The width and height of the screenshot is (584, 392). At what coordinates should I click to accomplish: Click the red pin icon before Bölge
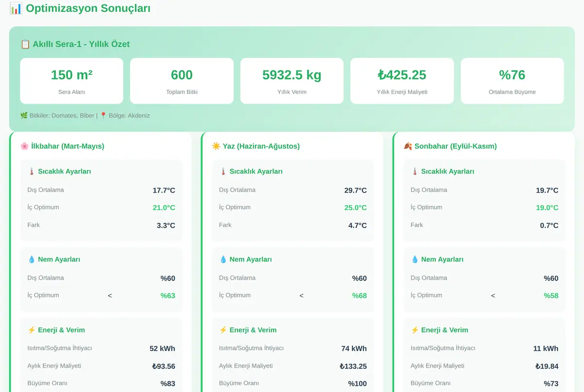103,116
